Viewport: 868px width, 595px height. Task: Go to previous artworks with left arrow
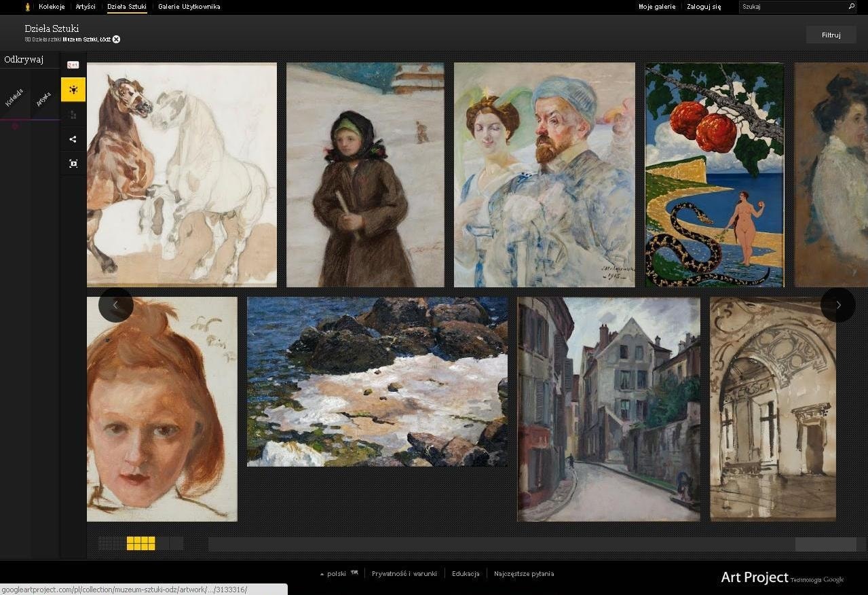(115, 305)
